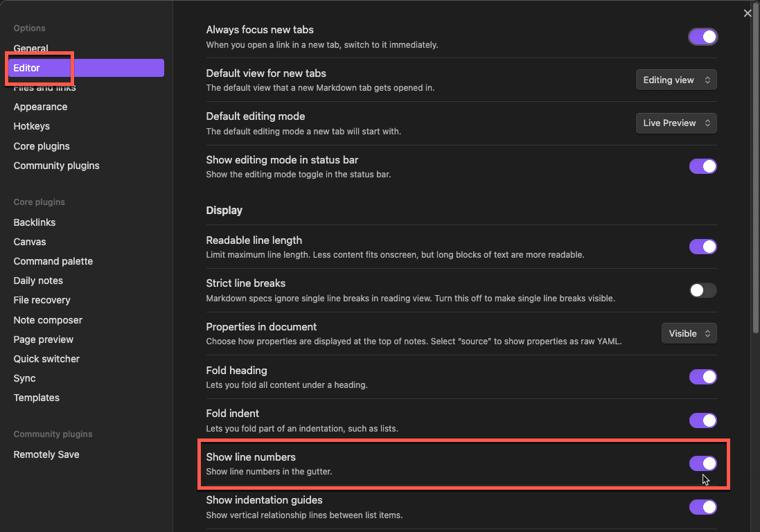Go to the General settings section
Screen dimensions: 760x532
click(x=31, y=48)
